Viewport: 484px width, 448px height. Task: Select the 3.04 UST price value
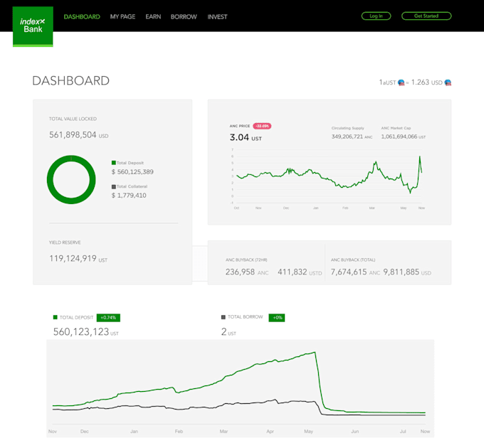pyautogui.click(x=246, y=137)
